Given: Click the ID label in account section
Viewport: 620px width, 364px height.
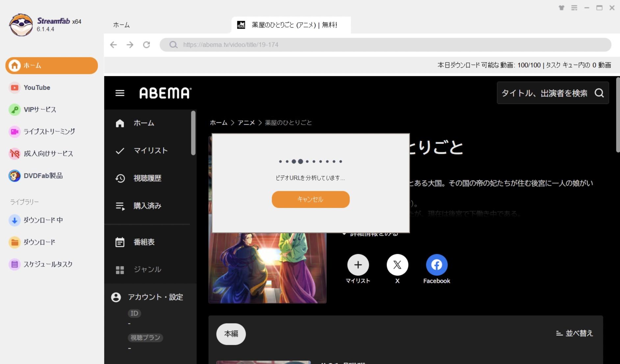Looking at the screenshot, I should coord(134,313).
